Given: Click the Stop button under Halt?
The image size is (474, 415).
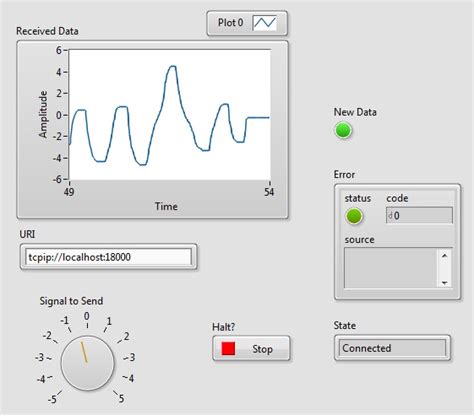Looking at the screenshot, I should tap(251, 348).
